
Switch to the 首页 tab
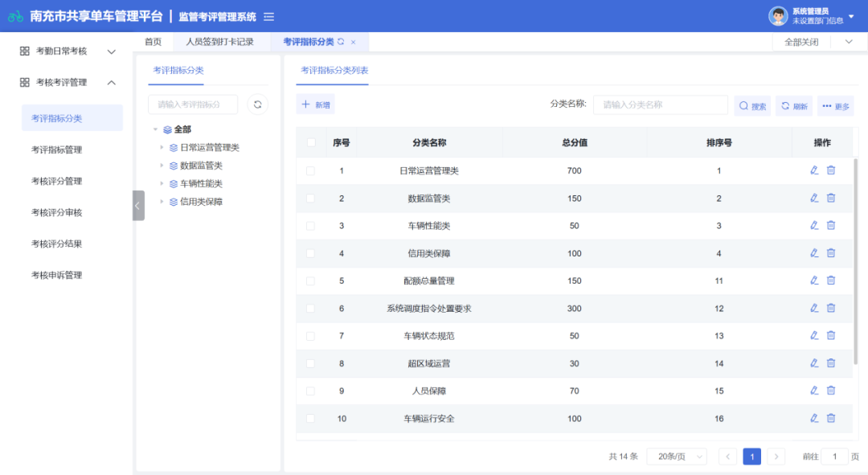(153, 42)
